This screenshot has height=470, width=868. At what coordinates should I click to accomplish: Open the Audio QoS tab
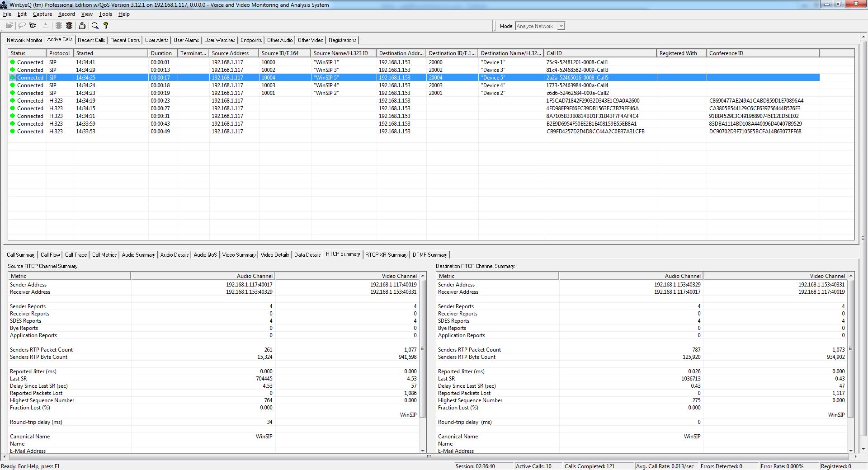tap(205, 255)
